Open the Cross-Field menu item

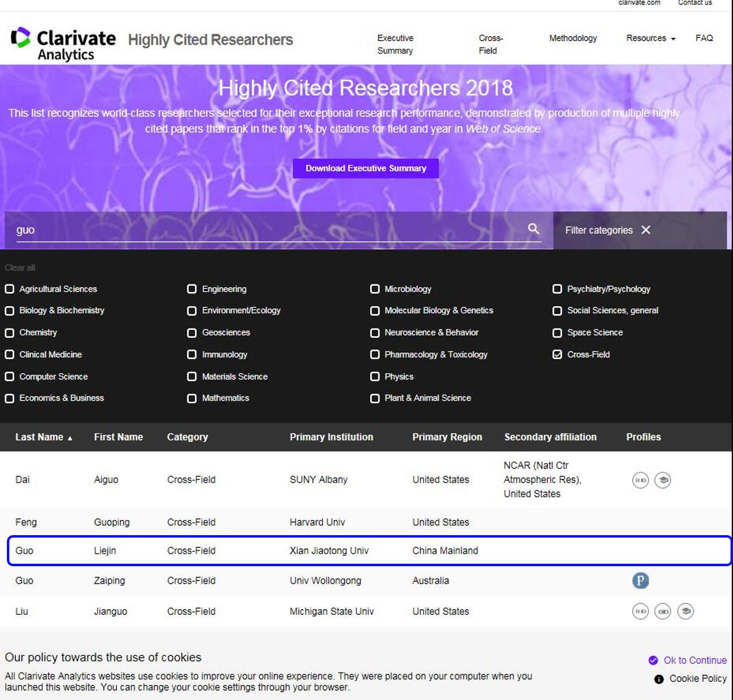(491, 44)
